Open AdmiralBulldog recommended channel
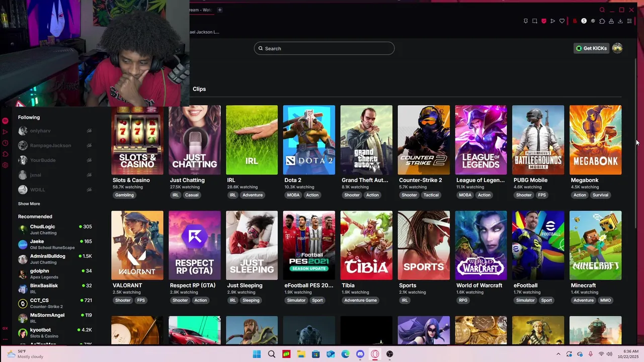The height and width of the screenshot is (362, 644). coord(55,259)
